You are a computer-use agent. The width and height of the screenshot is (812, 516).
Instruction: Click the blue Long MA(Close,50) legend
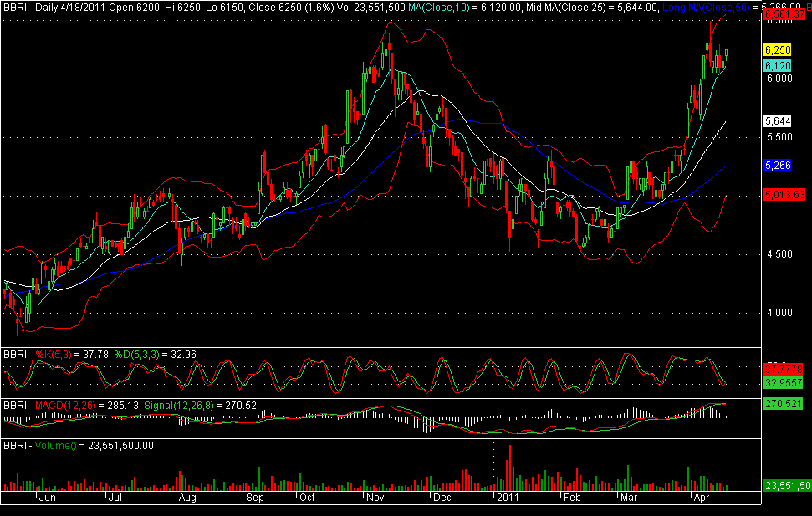pos(706,8)
